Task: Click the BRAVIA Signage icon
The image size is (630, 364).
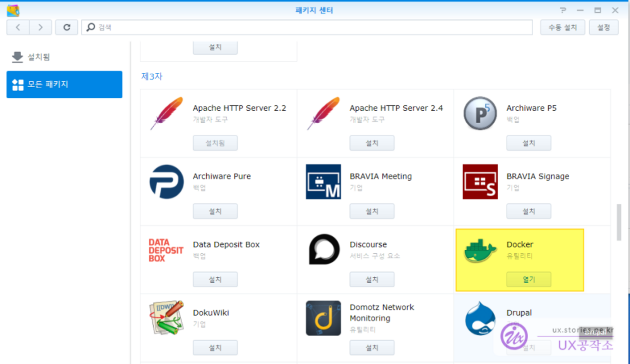Action: pyautogui.click(x=480, y=182)
